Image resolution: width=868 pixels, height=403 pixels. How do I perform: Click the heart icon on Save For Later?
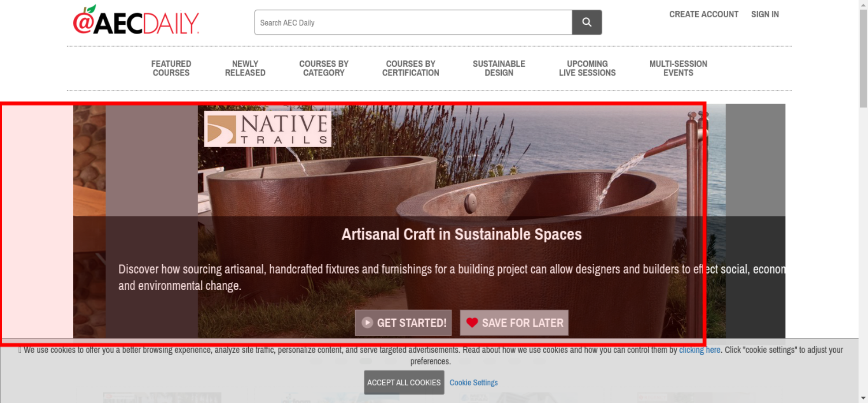(472, 323)
